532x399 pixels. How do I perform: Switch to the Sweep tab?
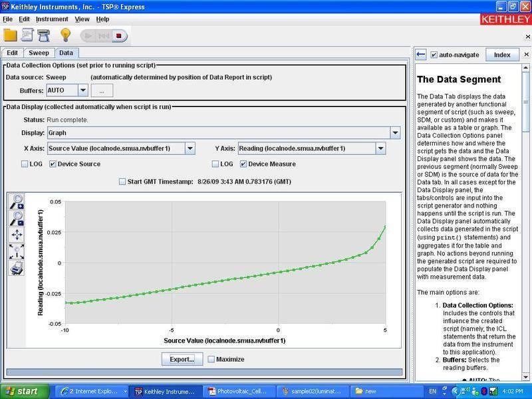[40, 53]
